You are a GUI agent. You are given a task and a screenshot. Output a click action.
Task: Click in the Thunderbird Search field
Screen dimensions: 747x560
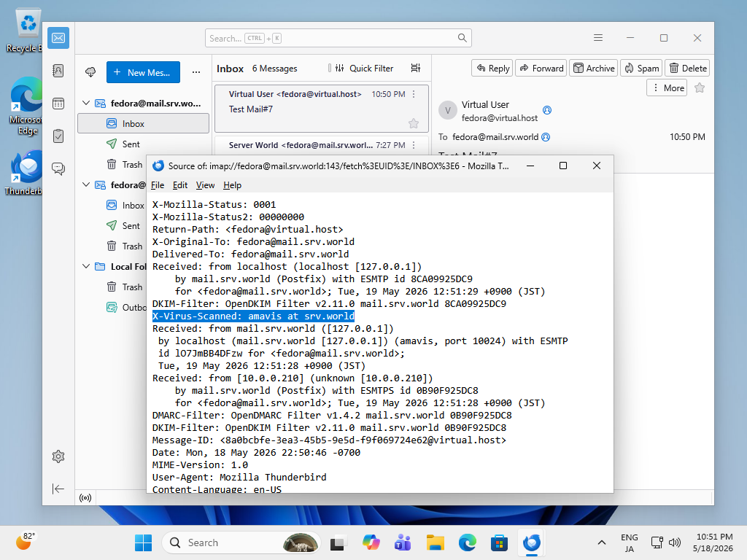338,38
